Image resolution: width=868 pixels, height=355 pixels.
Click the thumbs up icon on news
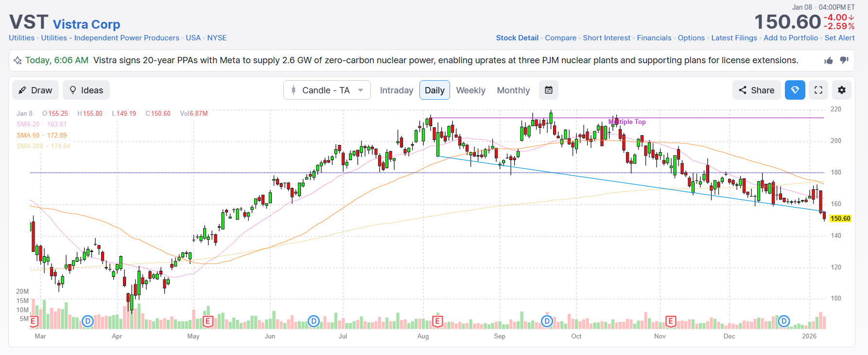coord(829,60)
